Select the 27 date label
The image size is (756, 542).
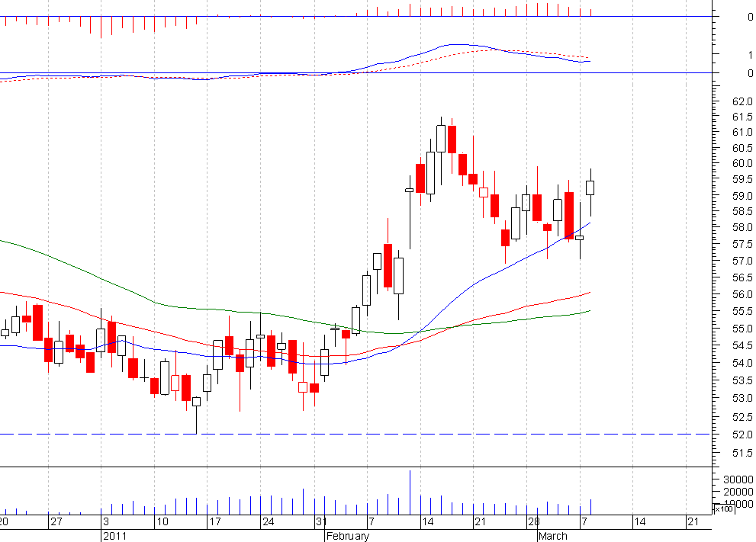[x=56, y=521]
